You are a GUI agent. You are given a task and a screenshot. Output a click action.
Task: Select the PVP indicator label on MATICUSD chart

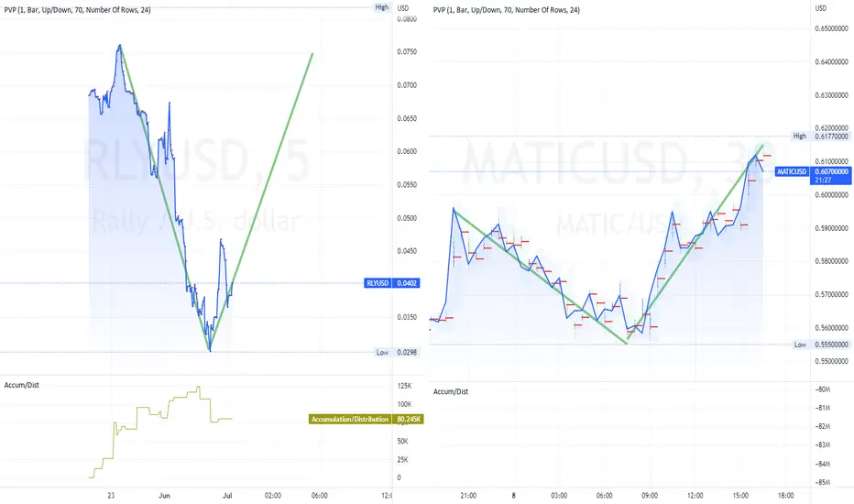507,10
